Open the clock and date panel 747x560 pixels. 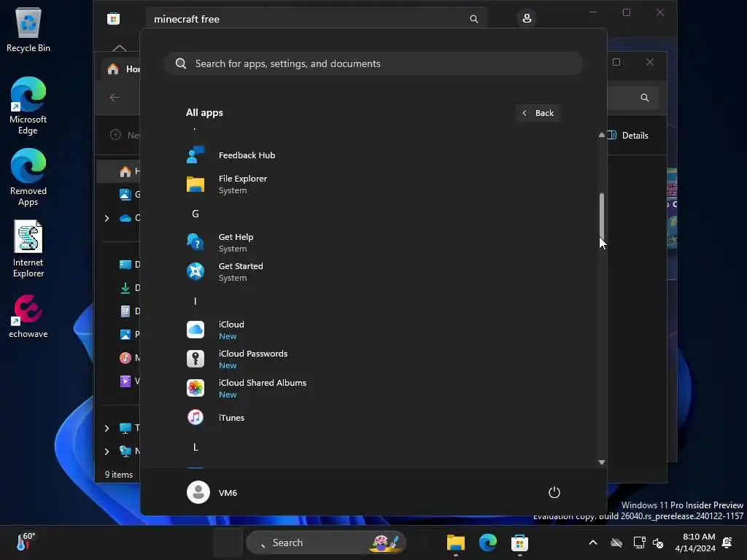coord(695,542)
